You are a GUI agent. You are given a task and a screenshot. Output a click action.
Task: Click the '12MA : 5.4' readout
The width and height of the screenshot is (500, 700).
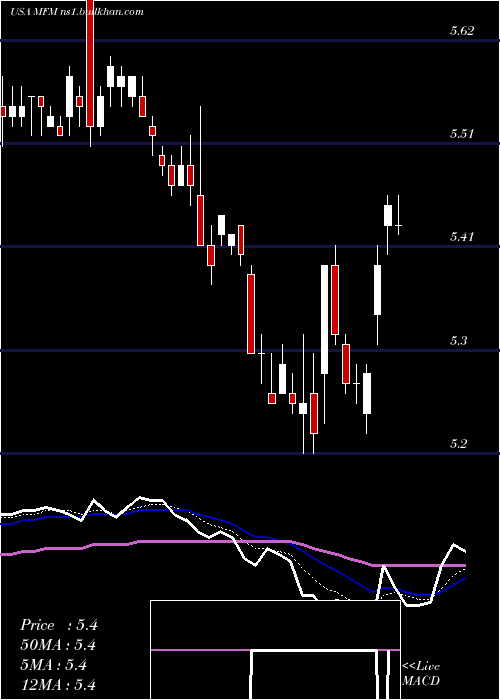(58, 684)
